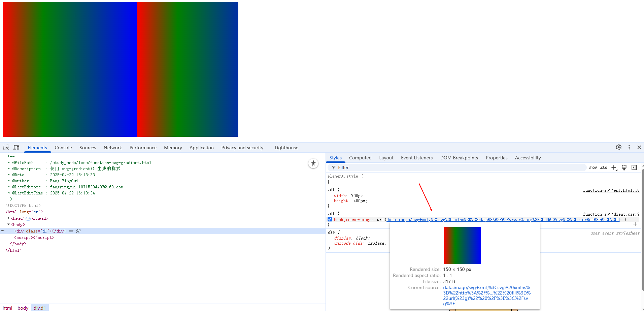Collapse the body element node
Screen dimensions: 644x311
click(x=8, y=224)
